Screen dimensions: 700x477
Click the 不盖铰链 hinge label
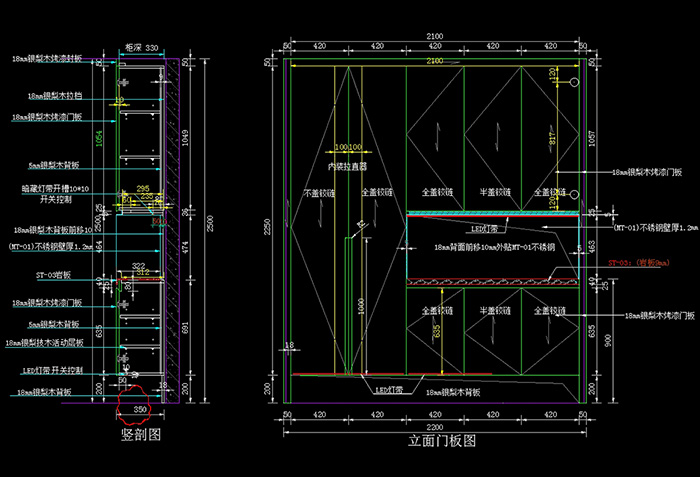(x=322, y=192)
